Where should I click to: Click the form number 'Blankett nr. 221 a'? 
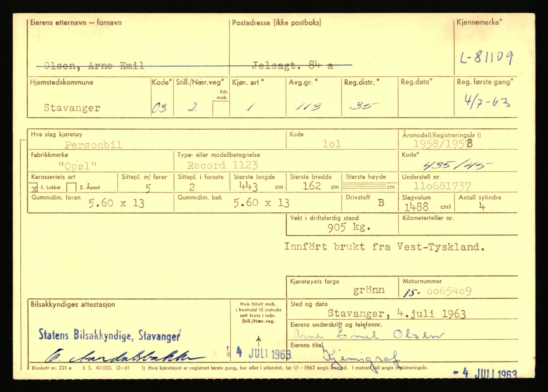[x=51, y=368]
